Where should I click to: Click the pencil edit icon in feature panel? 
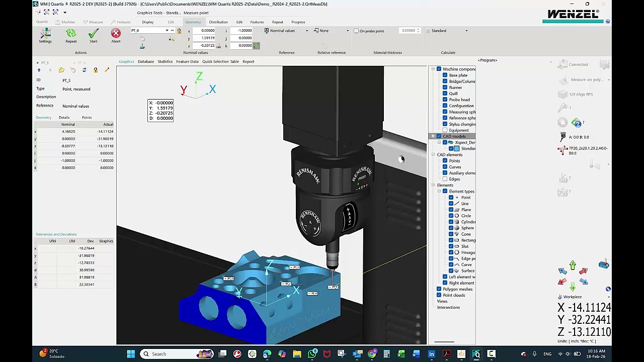tap(107, 70)
